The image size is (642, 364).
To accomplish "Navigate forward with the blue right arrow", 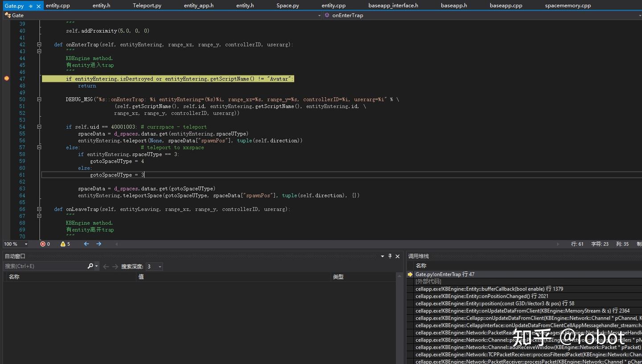I will (99, 244).
